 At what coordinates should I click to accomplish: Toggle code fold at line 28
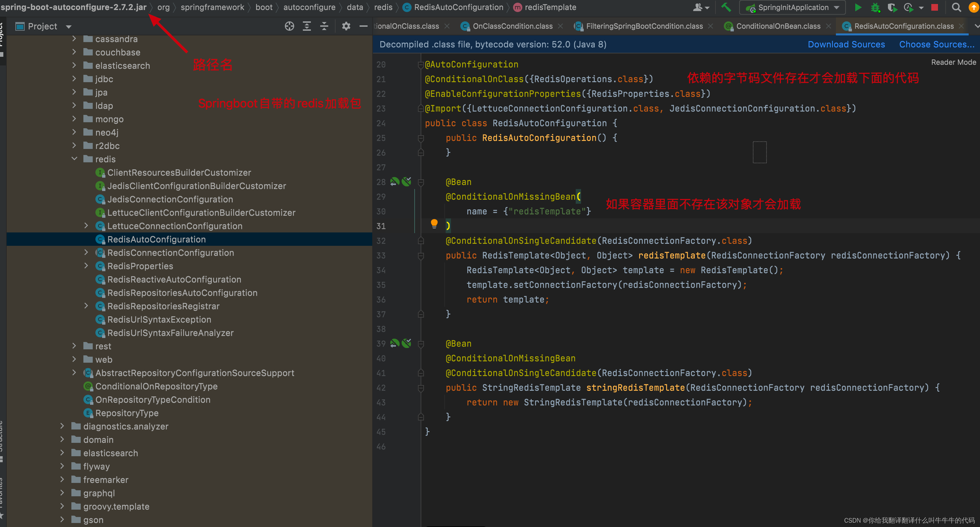(x=421, y=182)
